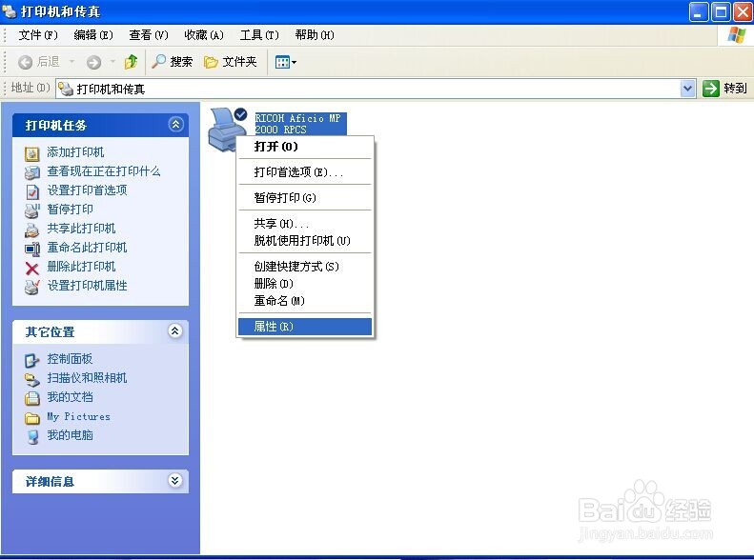Click the Search (搜索) toolbar button

[172, 62]
